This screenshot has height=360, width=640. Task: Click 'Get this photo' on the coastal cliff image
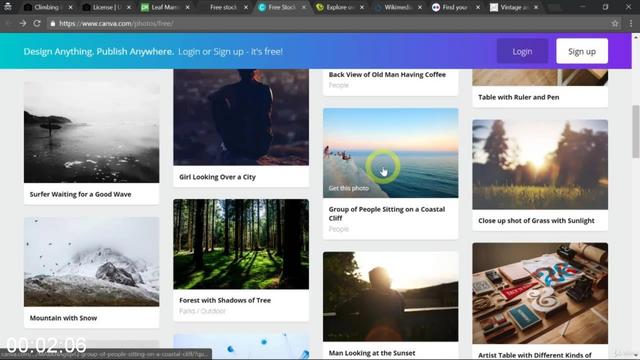click(x=349, y=188)
